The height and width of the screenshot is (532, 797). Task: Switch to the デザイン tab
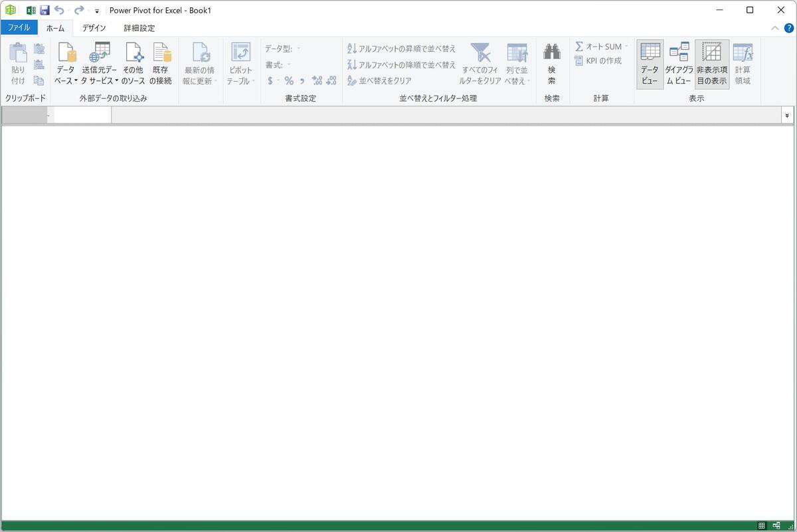pos(94,28)
